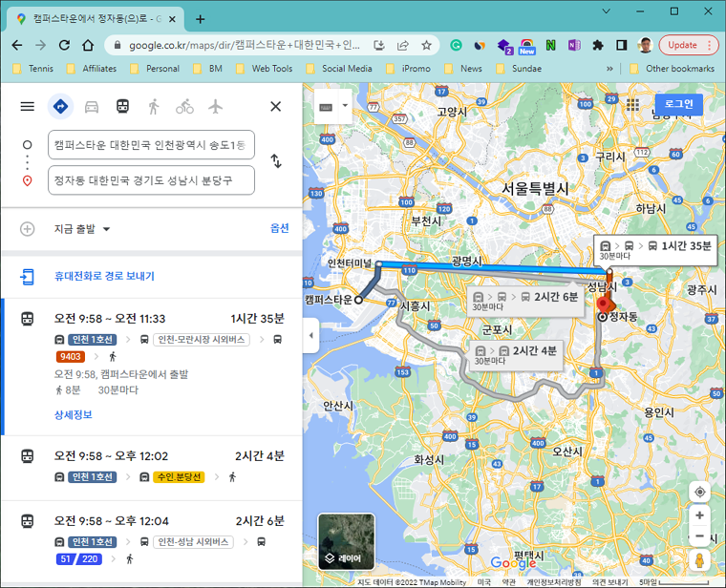Swap start point and destination
The width and height of the screenshot is (726, 588).
276,161
